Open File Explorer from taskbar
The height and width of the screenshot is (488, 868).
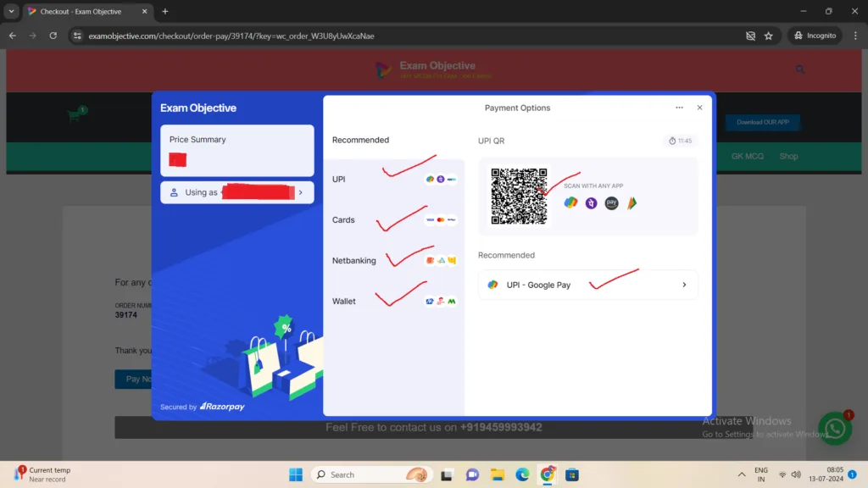point(497,474)
